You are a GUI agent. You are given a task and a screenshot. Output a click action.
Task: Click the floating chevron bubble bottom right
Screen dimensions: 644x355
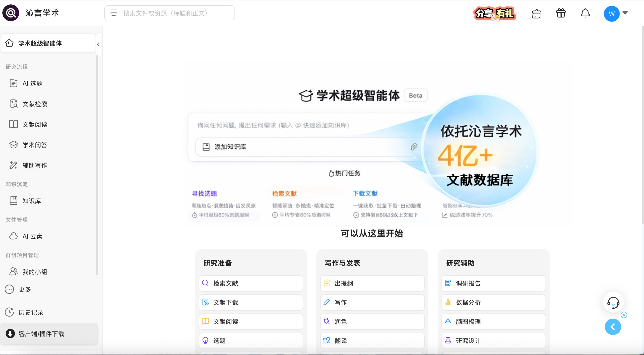point(612,327)
